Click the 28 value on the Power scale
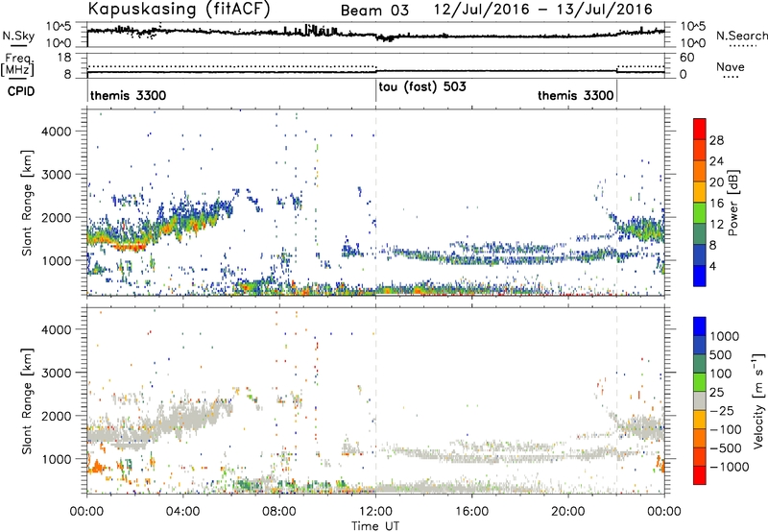Viewport: 768px width, 532px height. pyautogui.click(x=716, y=140)
